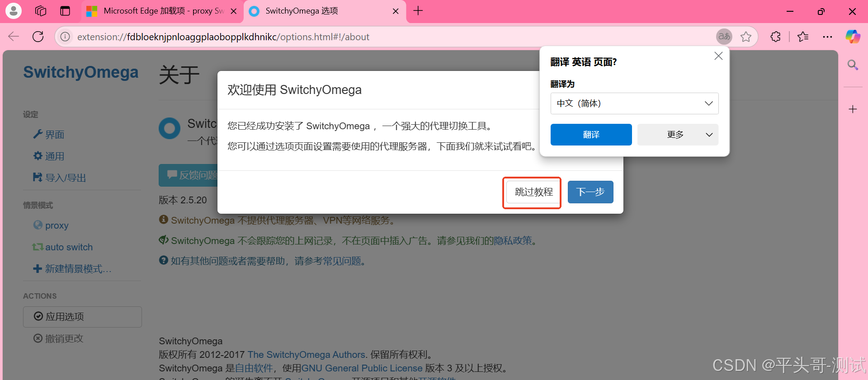The width and height of the screenshot is (868, 380).
Task: Add this page to favorites star
Action: tap(746, 37)
